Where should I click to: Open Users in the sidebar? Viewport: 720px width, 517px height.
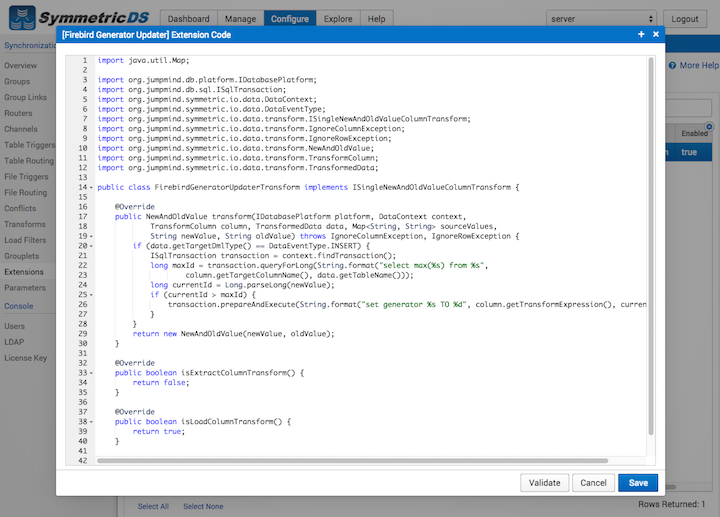[x=15, y=326]
